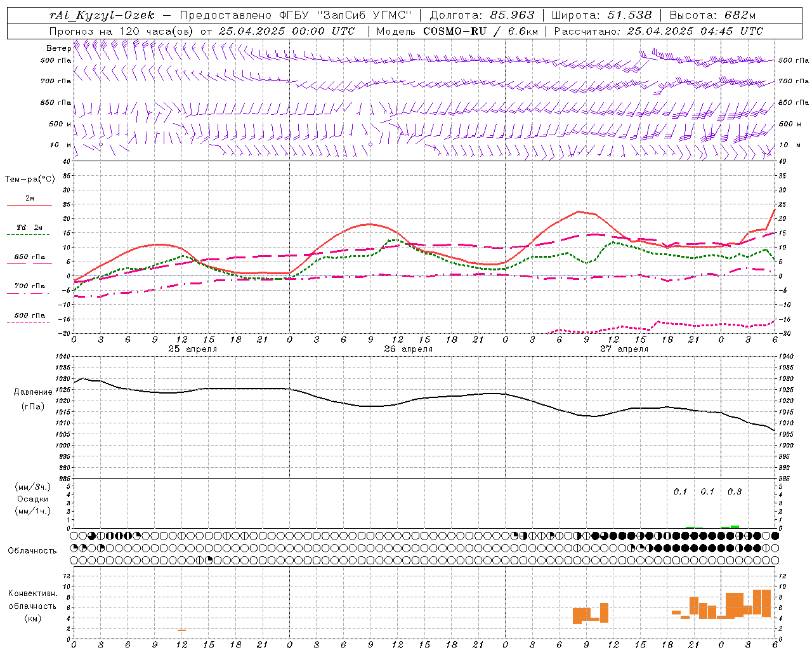Click the 27 апреля date label
812x650 pixels.
coord(624,349)
